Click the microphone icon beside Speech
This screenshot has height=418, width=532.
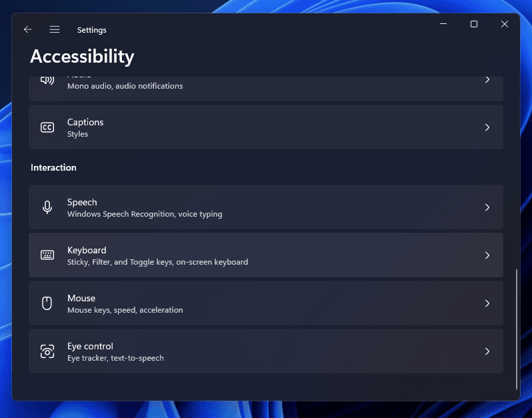click(47, 207)
